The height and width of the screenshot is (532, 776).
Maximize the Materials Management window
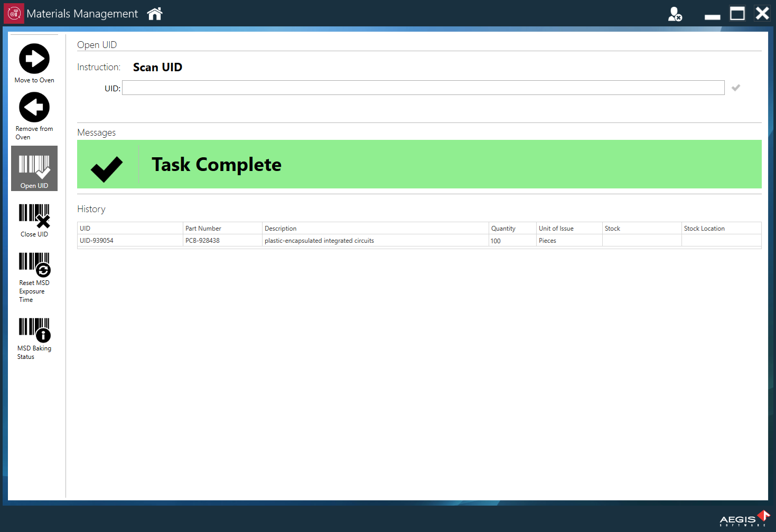pyautogui.click(x=737, y=14)
